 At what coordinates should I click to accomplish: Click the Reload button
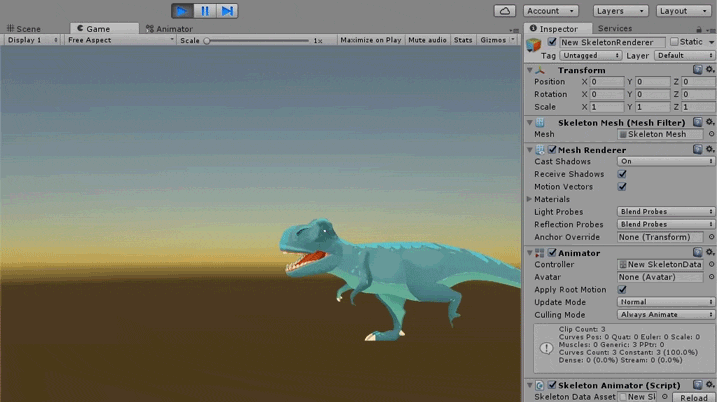click(x=694, y=397)
